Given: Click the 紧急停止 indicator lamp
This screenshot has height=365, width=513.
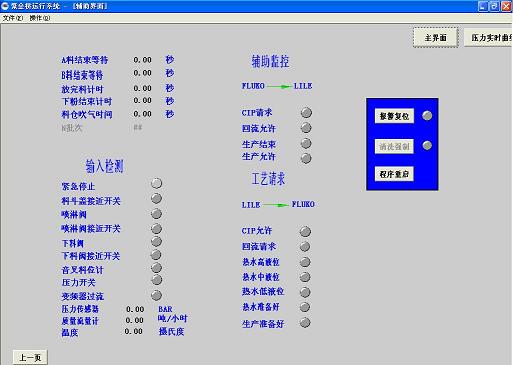Looking at the screenshot, I should pyautogui.click(x=156, y=183).
